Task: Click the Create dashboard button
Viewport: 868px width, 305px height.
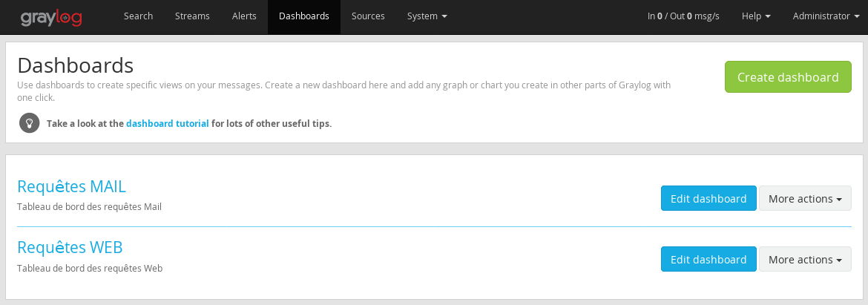Action: pos(788,77)
